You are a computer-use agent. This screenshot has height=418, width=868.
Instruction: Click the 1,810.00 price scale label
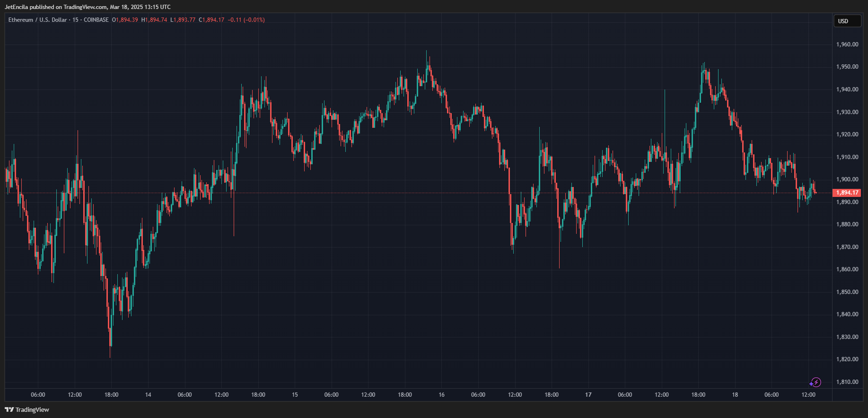tap(847, 382)
